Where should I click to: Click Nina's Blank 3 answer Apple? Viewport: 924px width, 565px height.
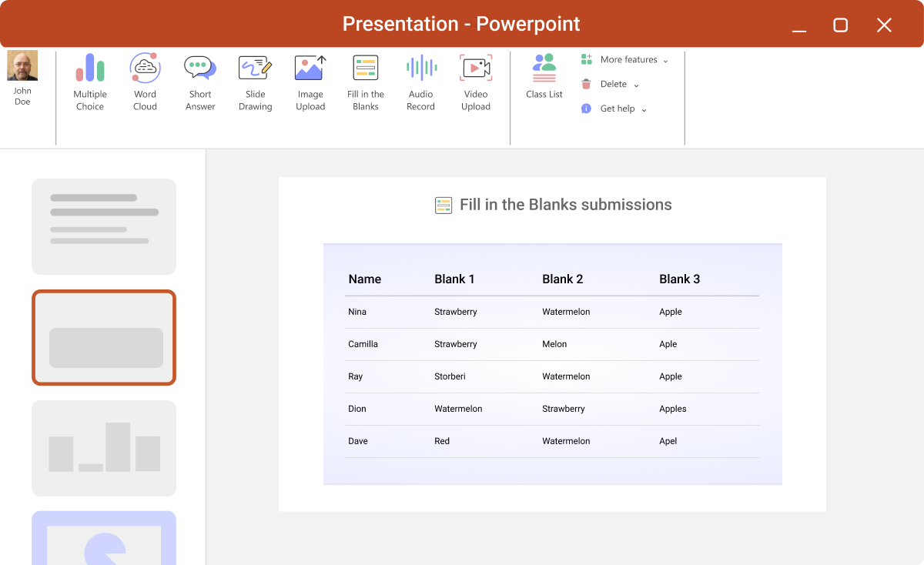tap(671, 312)
